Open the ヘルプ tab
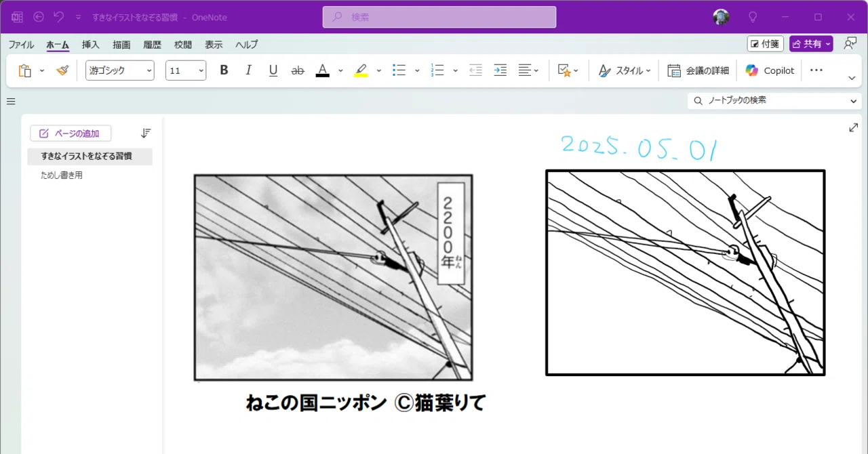Screen dimensions: 868x454 coord(247,45)
